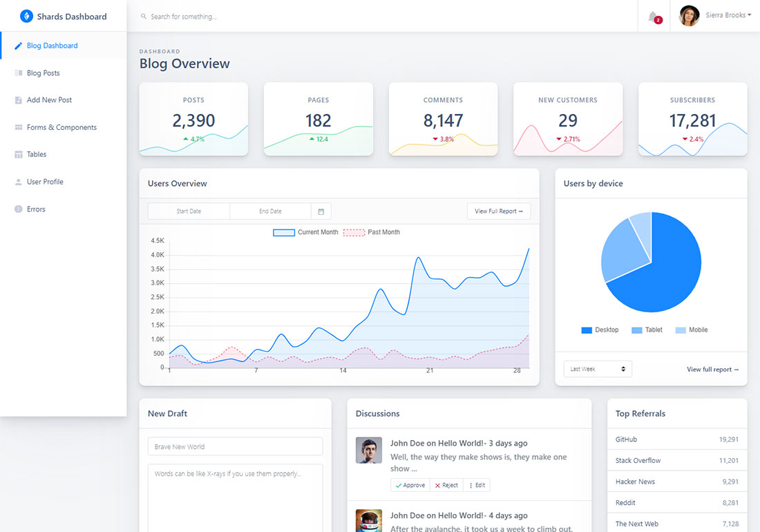Image resolution: width=760 pixels, height=532 pixels.
Task: Click the Subscribers 17,281 stat card
Action: 692,120
